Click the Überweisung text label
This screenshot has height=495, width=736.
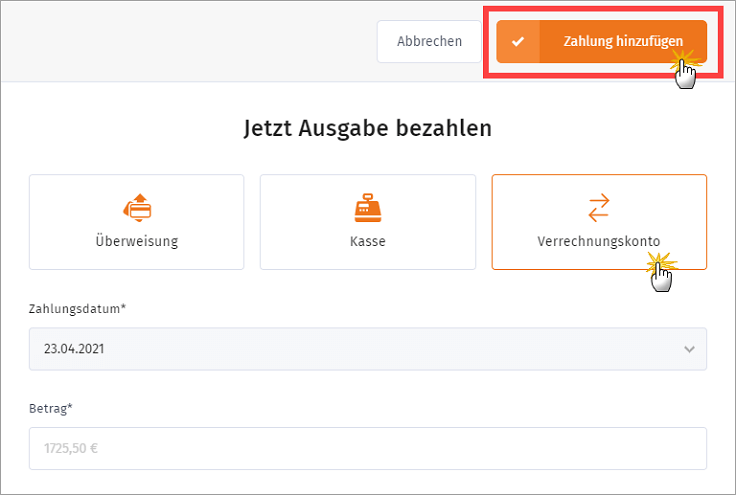(x=136, y=241)
